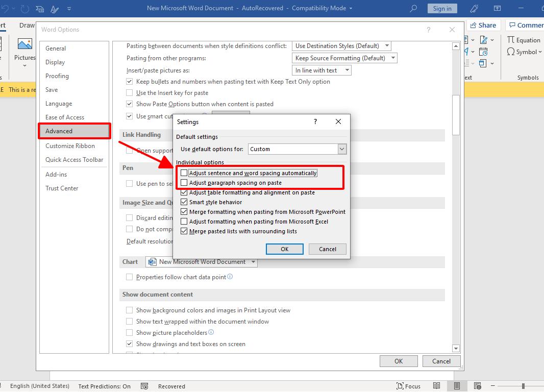This screenshot has width=544, height=392.
Task: Click macro recording icon in status bar
Action: (x=144, y=386)
